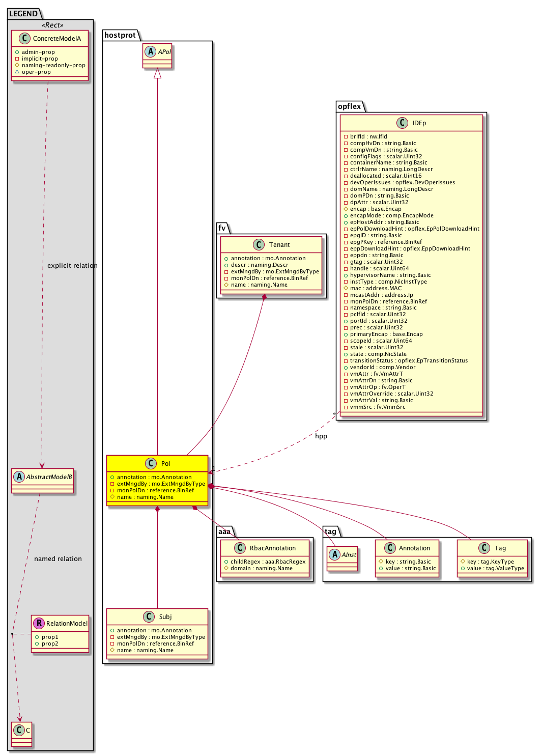Select the class icon next to Tag
This screenshot has height=756, width=542.
tap(484, 548)
